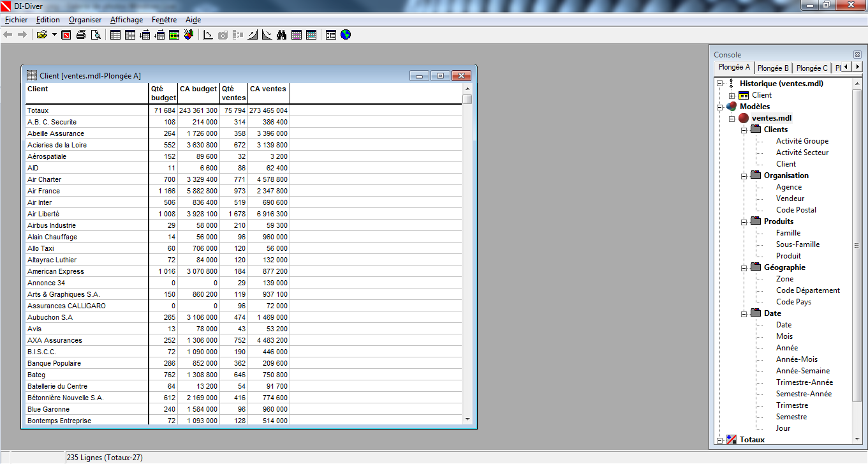Click the descending sort curve icon
This screenshot has width=868, height=464.
coord(267,34)
